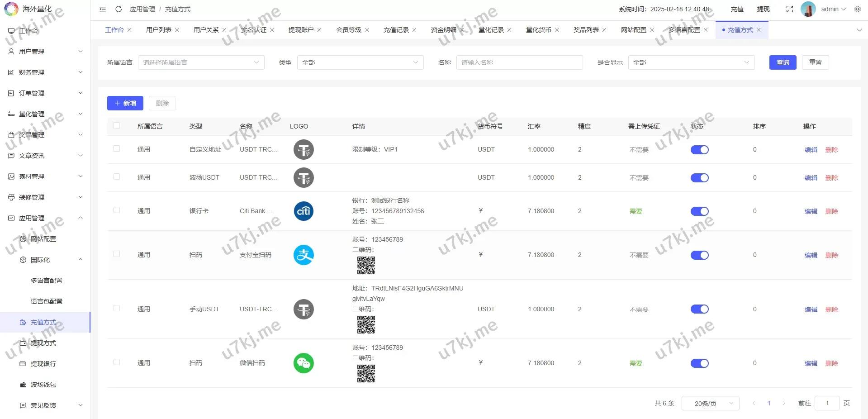Open the 充值方式 sidebar item
Image resolution: width=868 pixels, height=419 pixels.
point(43,322)
